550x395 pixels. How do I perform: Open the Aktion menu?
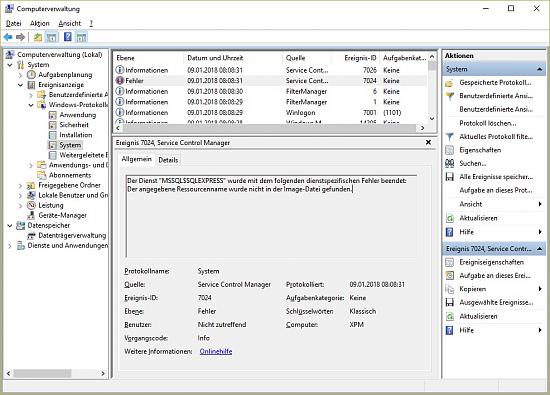tap(40, 24)
